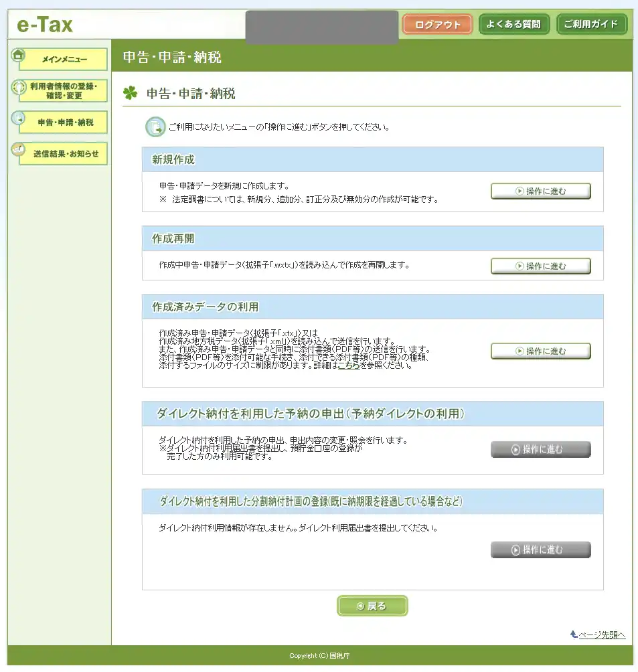Jump to top via ページ先頭へ link

(x=601, y=635)
